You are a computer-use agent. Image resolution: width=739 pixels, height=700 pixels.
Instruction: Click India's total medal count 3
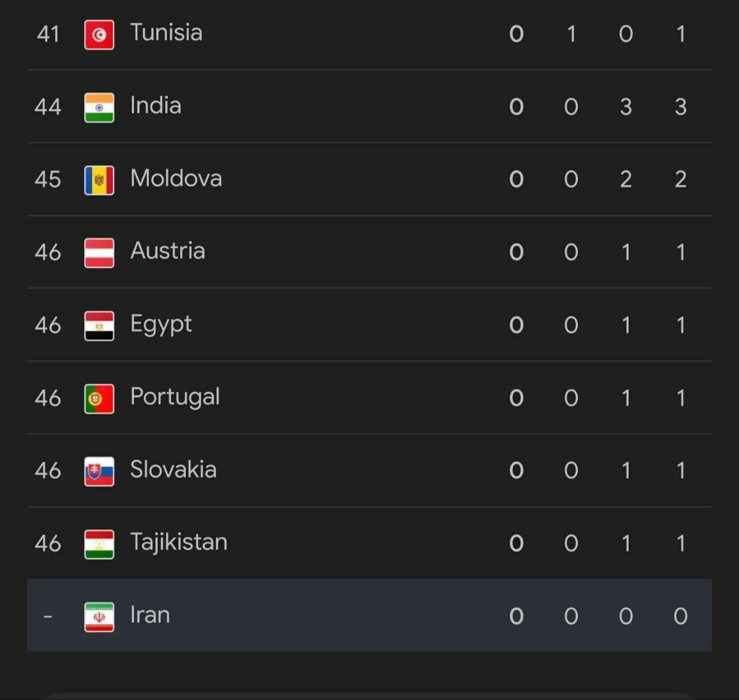tap(681, 107)
